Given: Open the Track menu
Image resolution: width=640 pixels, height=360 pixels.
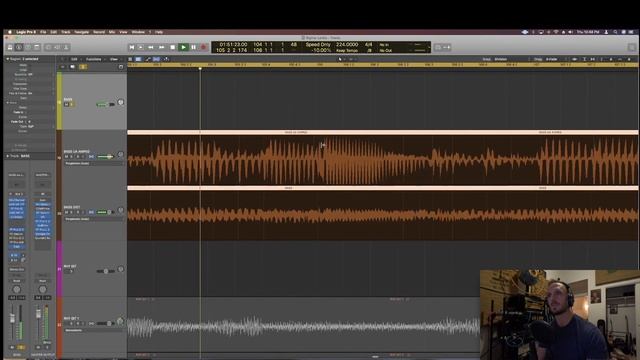Looking at the screenshot, I should pos(66,32).
